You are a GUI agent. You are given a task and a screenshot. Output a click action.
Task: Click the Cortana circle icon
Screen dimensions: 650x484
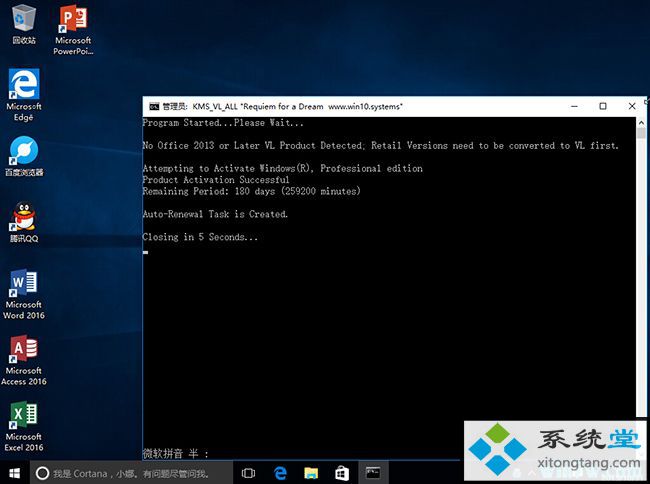[x=42, y=473]
